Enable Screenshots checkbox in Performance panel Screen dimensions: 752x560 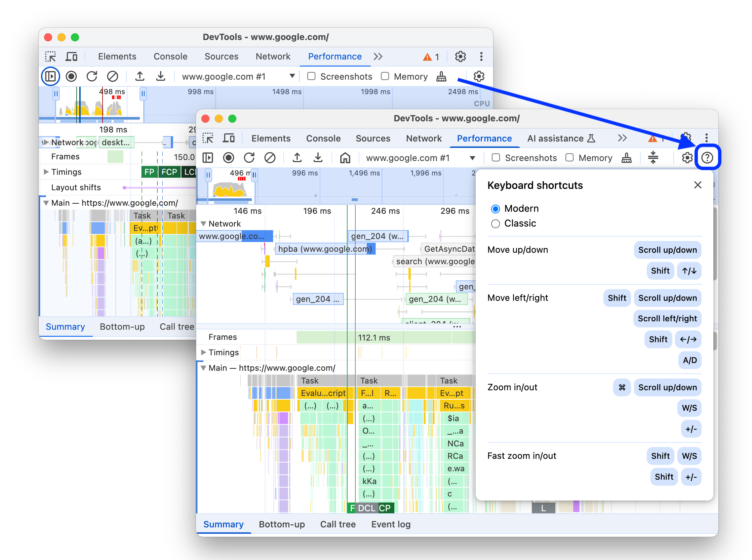click(x=496, y=158)
